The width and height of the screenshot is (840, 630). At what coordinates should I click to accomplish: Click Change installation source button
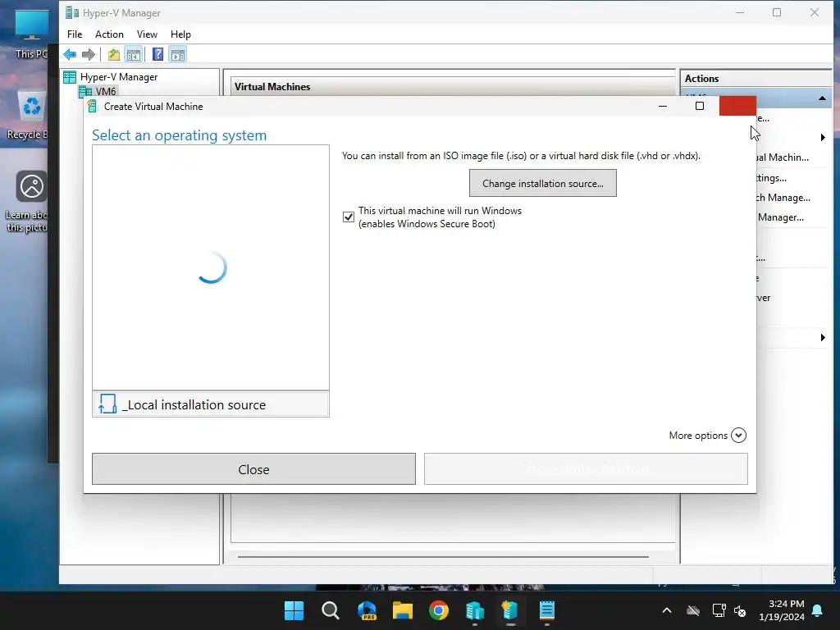543,183
